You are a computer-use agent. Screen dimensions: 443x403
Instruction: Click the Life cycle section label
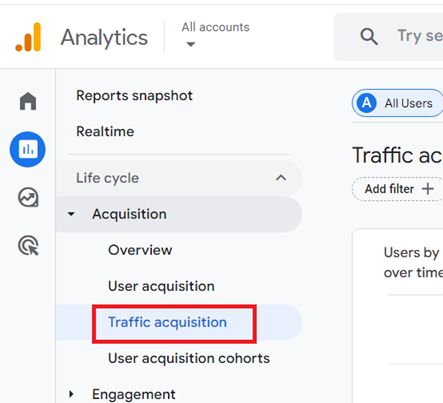point(107,178)
